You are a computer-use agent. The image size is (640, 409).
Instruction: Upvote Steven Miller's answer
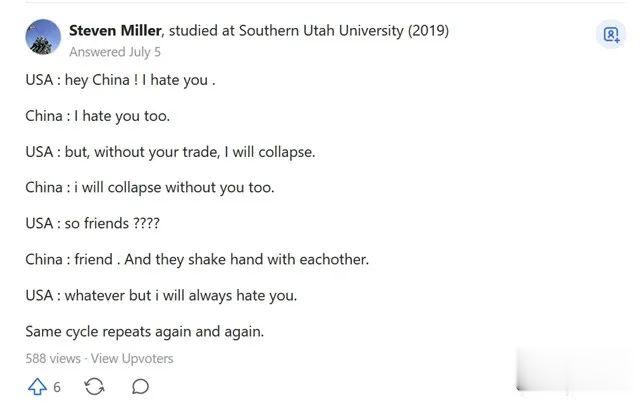[37, 386]
